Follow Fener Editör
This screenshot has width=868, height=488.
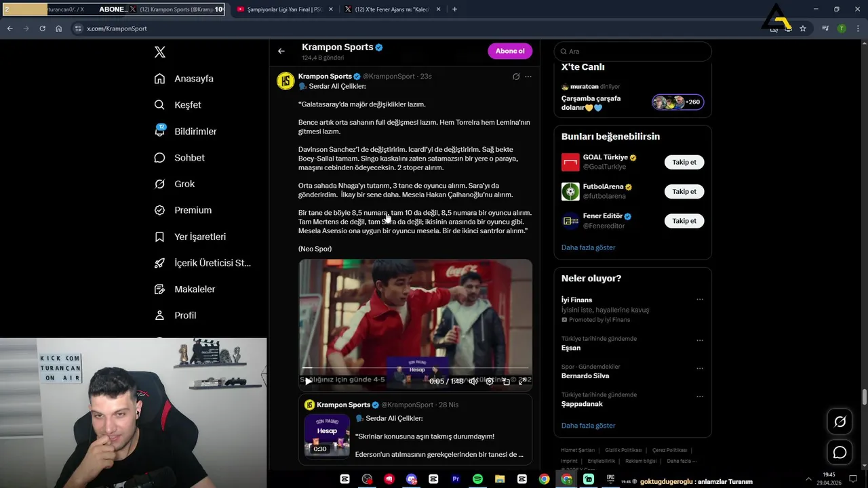click(x=684, y=221)
